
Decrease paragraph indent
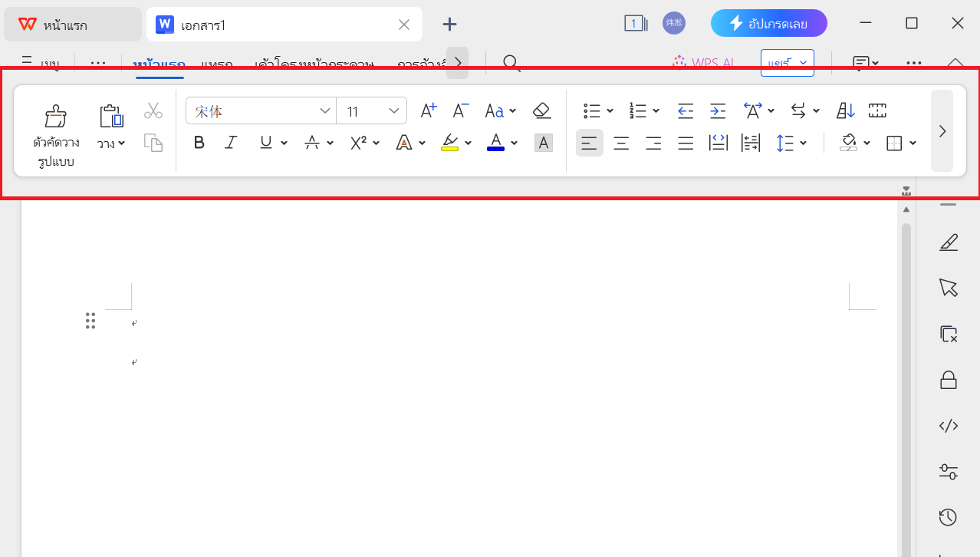coord(686,110)
